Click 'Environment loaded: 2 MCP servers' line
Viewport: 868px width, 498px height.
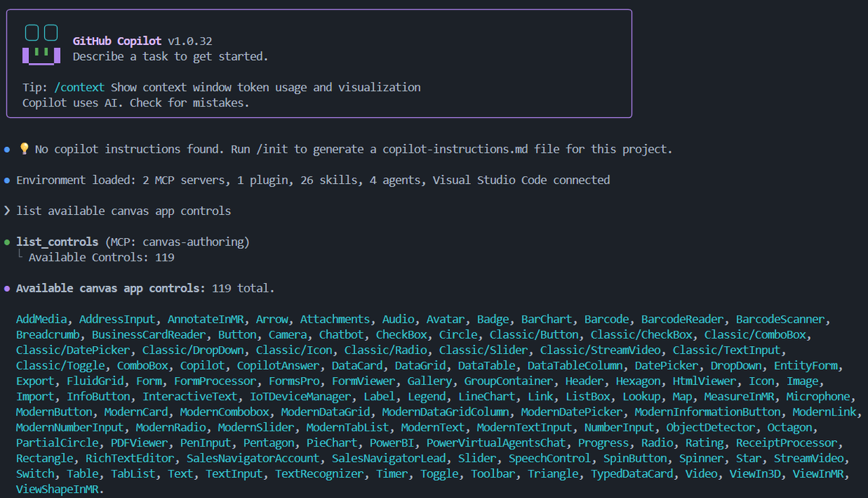[313, 180]
